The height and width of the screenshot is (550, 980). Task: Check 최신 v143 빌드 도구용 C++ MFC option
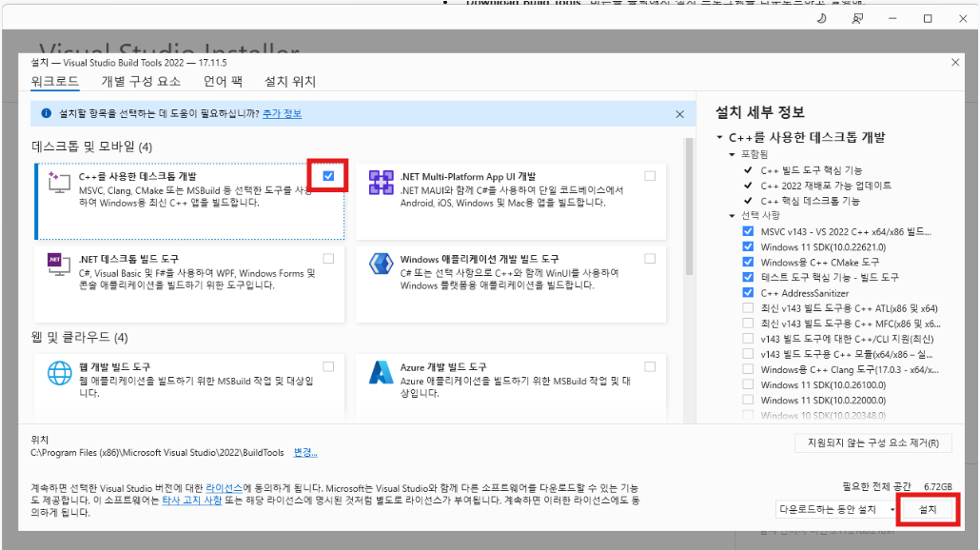[748, 324]
